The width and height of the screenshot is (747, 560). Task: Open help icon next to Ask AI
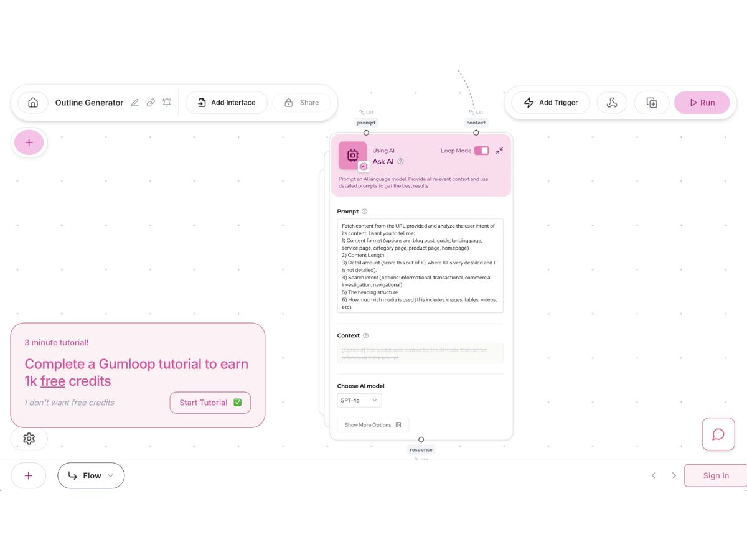(x=400, y=161)
